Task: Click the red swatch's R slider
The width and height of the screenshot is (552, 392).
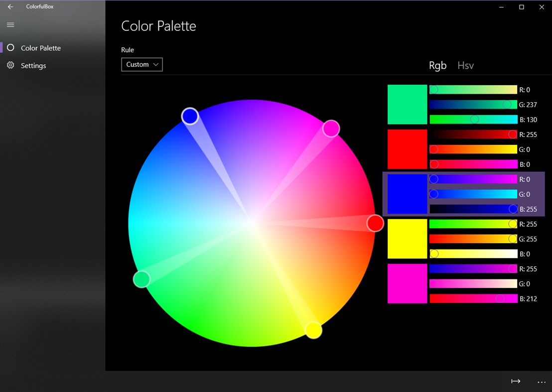Action: point(473,134)
